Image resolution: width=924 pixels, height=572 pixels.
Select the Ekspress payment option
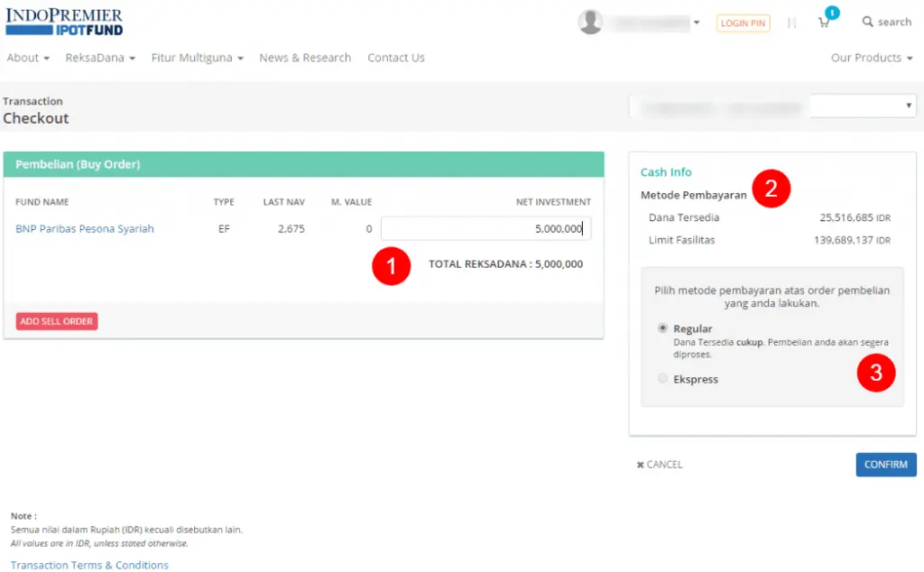(x=663, y=379)
